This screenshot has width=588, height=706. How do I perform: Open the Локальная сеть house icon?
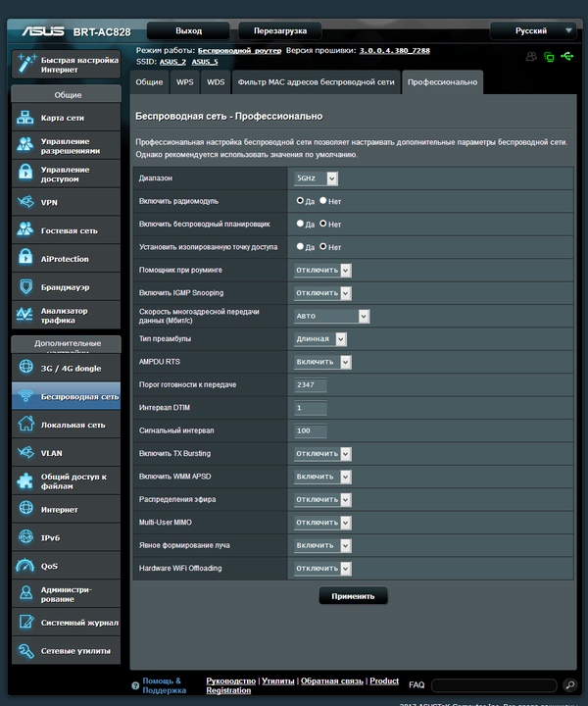click(25, 425)
